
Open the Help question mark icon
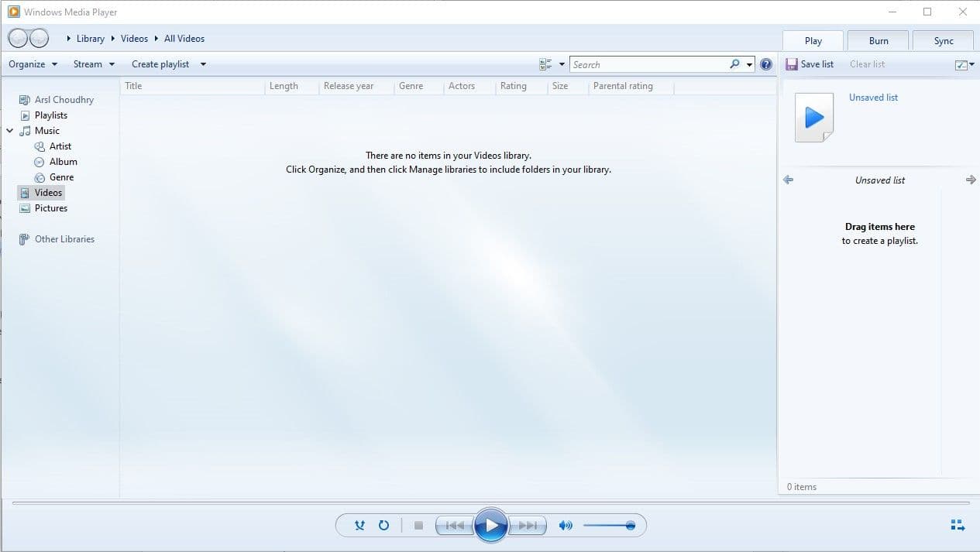(x=766, y=64)
